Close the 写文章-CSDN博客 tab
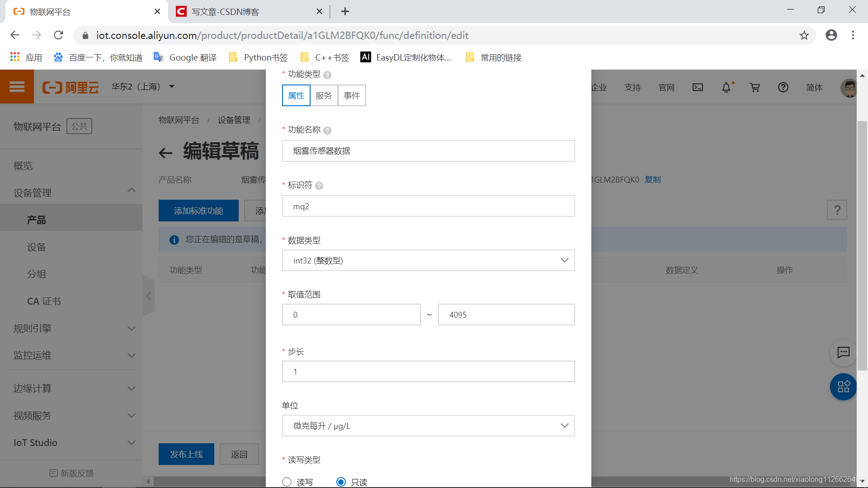Viewport: 868px width, 488px height. (x=319, y=11)
